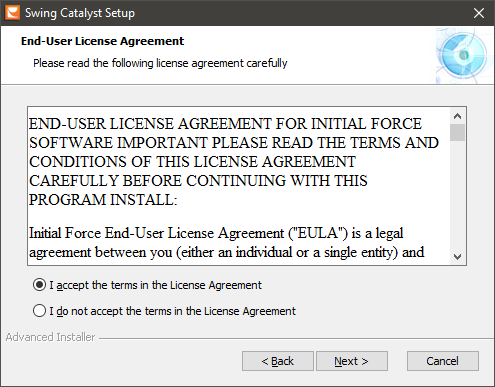Click inside the license text heading paragraph
Image resolution: width=495 pixels, height=387 pixels.
click(233, 162)
